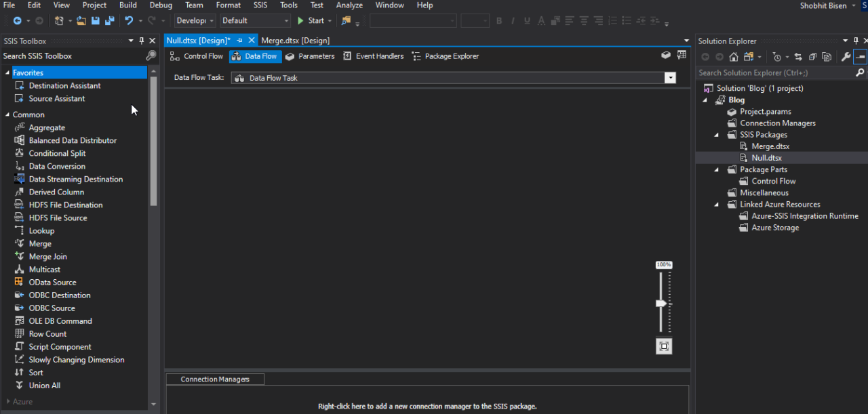Switch to the Control Flow designer view
The height and width of the screenshot is (414, 868).
pos(197,56)
